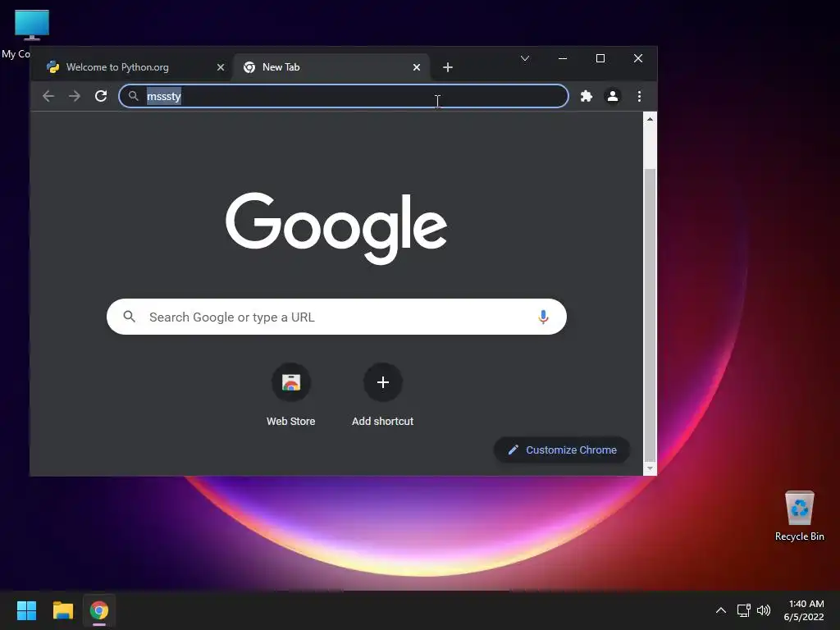The height and width of the screenshot is (630, 840).
Task: Click the scrollbar down arrow
Action: point(650,468)
